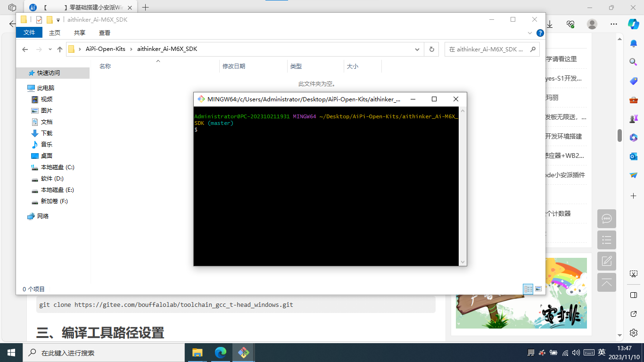Open Outlook in Edge sidebar
The width and height of the screenshot is (644, 362).
pos(634,156)
